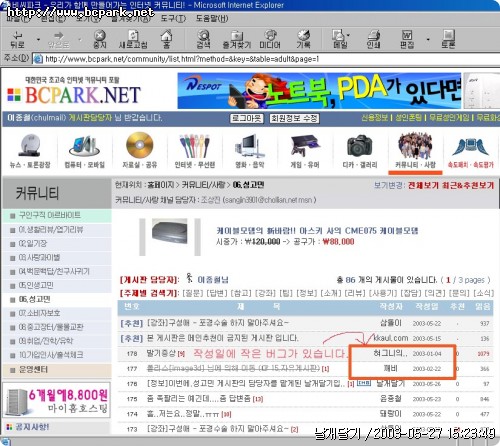The width and height of the screenshot is (500, 446).
Task: Filter by [소식] topic tag
Action: pos(483,293)
